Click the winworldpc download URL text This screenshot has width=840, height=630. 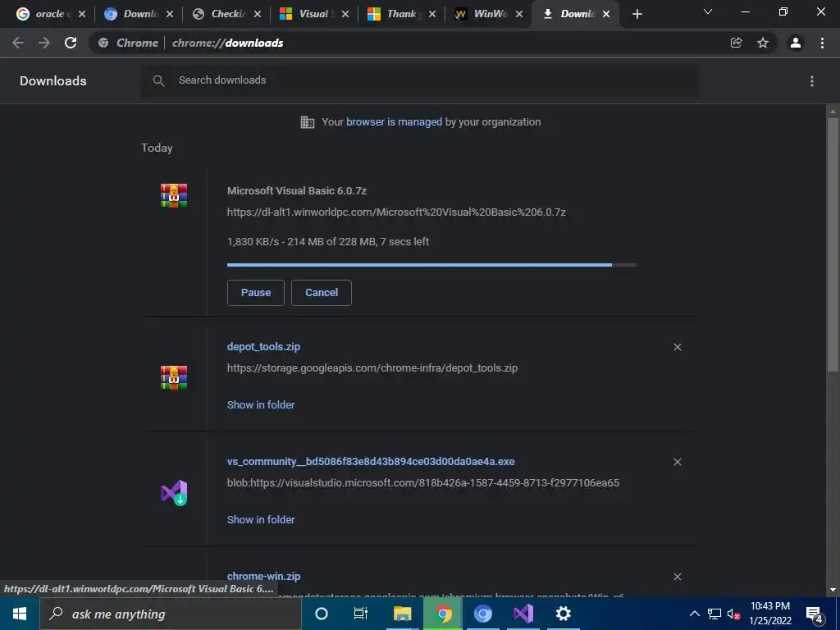point(396,212)
